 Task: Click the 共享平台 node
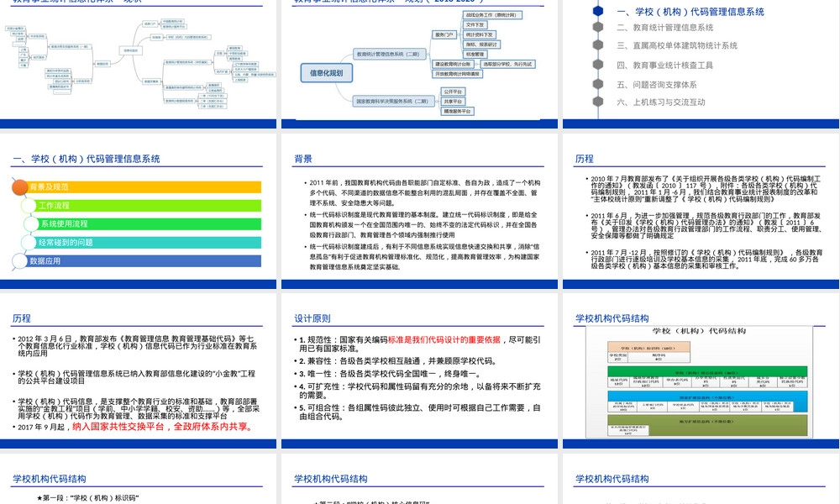(453, 102)
